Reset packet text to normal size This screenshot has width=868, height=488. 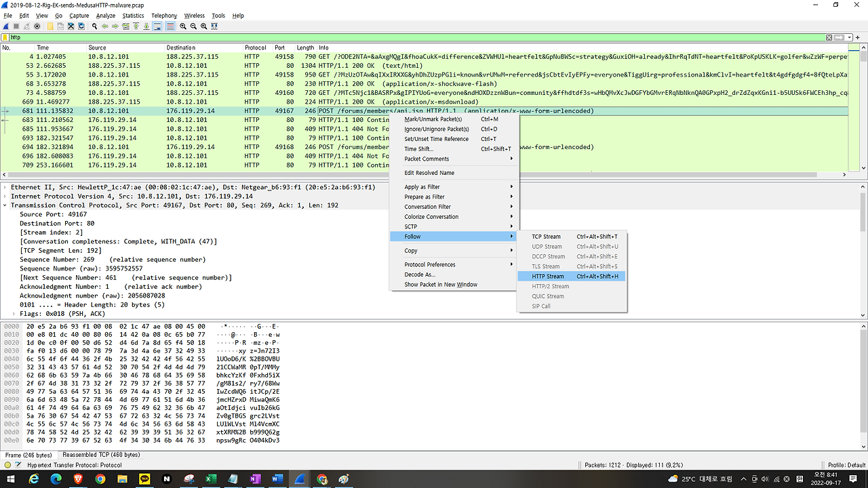pyautogui.click(x=203, y=26)
